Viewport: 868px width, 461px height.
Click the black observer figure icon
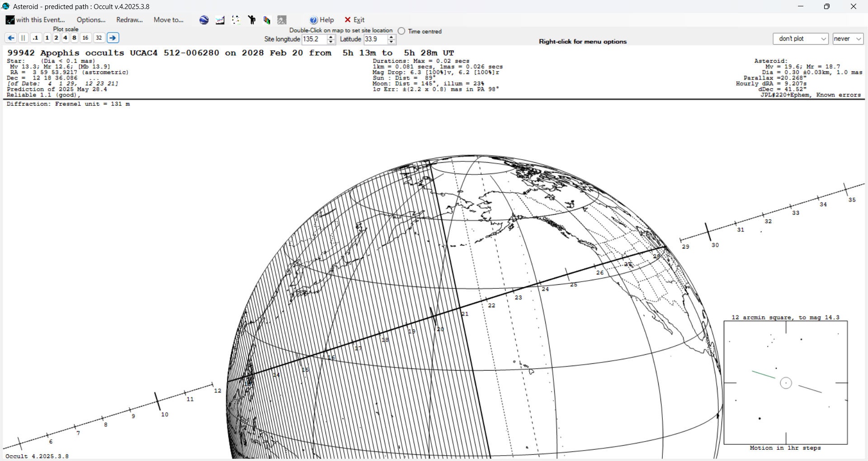[x=252, y=20]
